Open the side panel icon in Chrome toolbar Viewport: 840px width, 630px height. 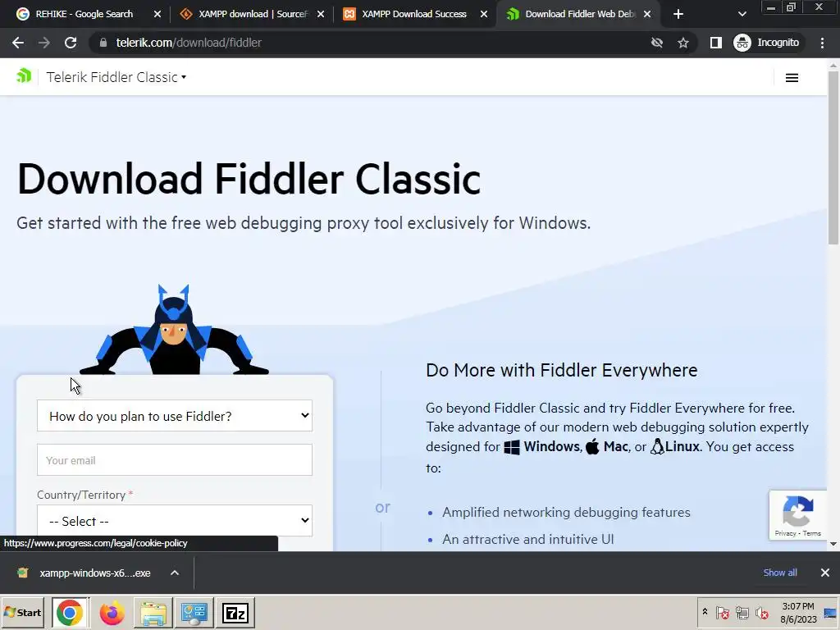click(x=715, y=43)
